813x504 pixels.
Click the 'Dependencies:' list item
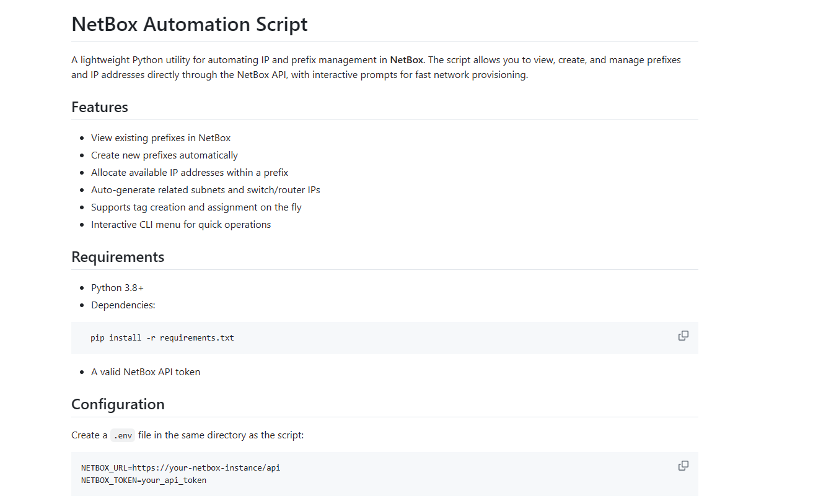tap(123, 305)
